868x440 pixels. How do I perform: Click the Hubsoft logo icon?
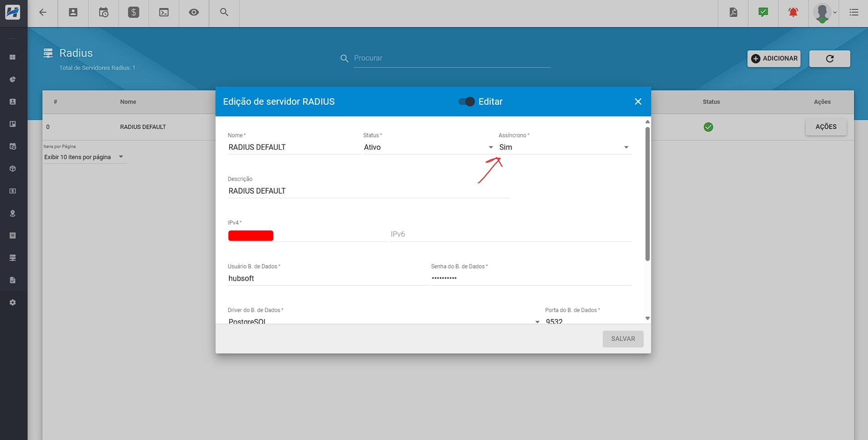click(13, 13)
